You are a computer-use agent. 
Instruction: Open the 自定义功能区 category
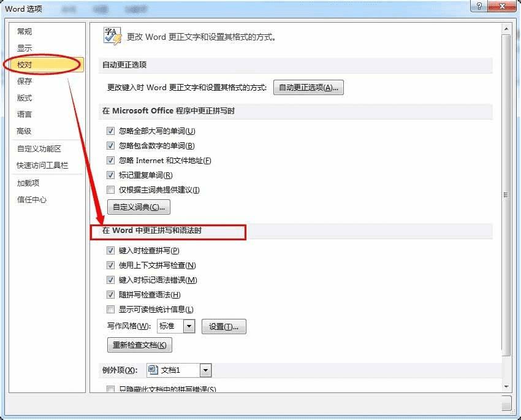click(39, 148)
